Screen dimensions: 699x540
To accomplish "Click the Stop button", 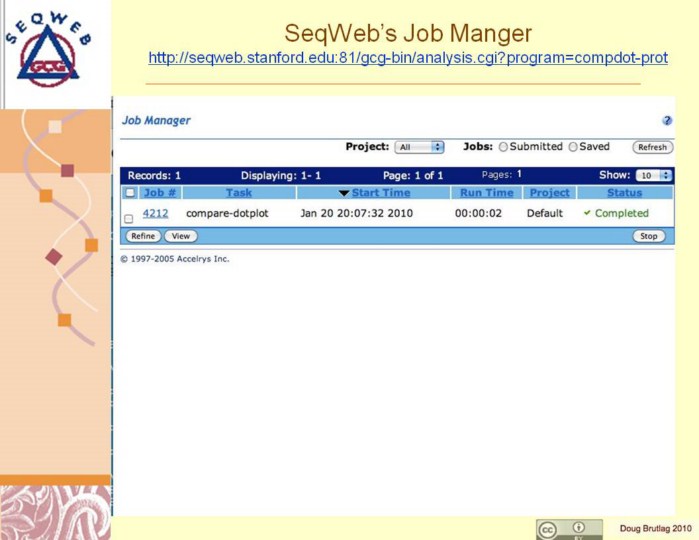I will point(649,236).
